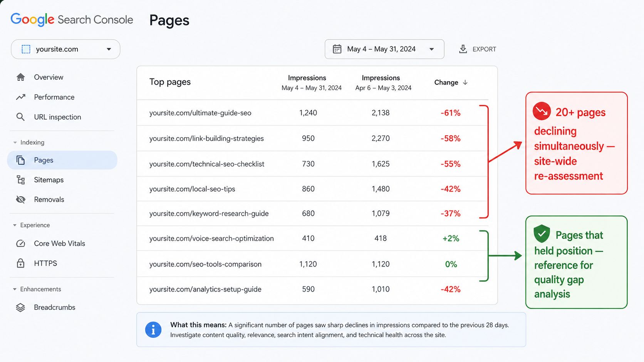Open yoursite.com/keyword-research-guide row
This screenshot has width=644, height=362.
(312, 214)
